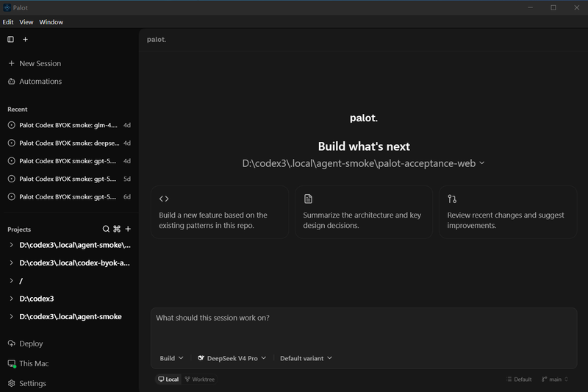Expand project D:\codex3\.local\agent-smoke\...
588x392 pixels.
click(11, 245)
